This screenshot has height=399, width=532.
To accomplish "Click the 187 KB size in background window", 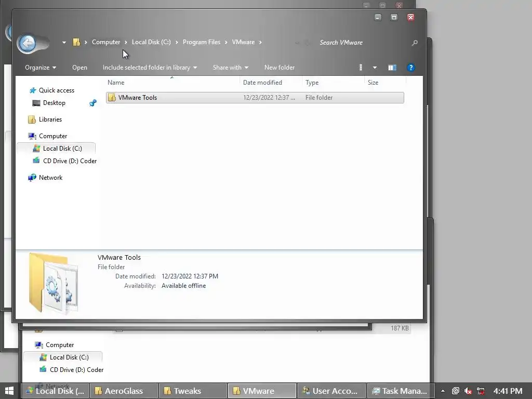I will 400,328.
